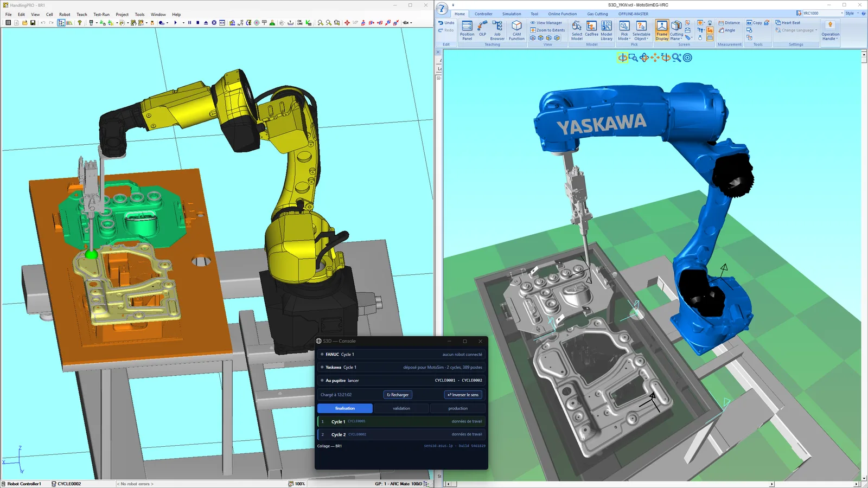868x488 pixels.
Task: Launch the CAM Function tool
Action: coord(516,30)
